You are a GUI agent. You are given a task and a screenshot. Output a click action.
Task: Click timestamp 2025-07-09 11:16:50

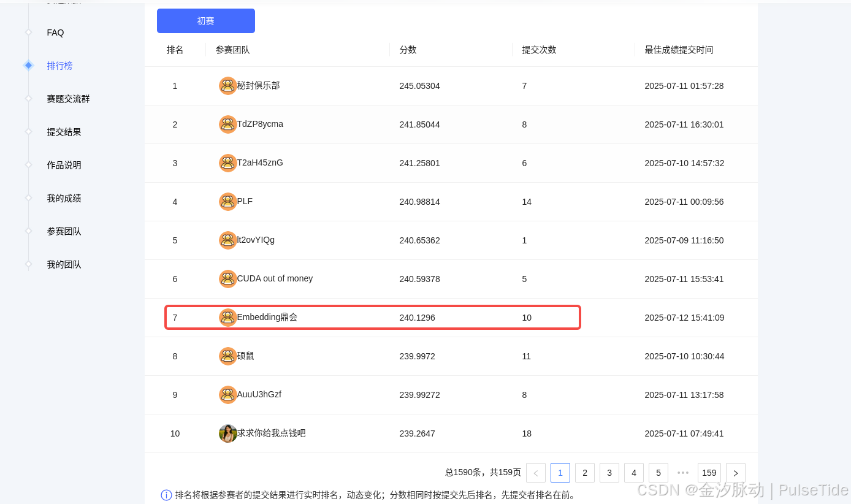coord(684,240)
